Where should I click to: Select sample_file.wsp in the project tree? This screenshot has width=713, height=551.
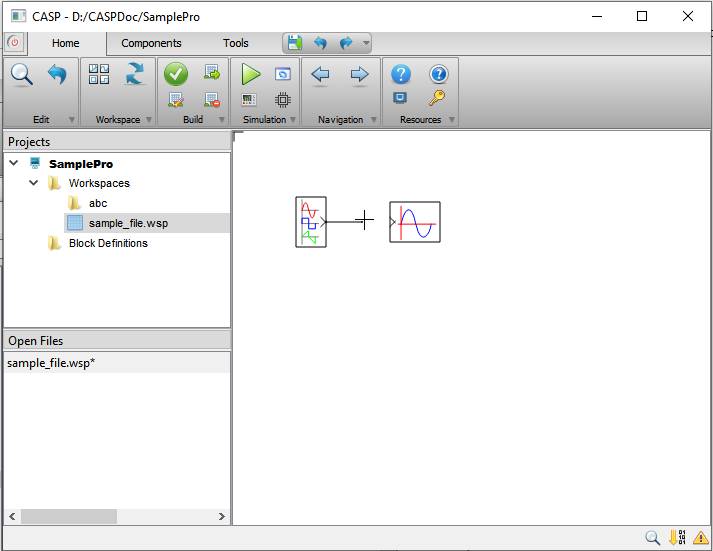click(x=127, y=223)
